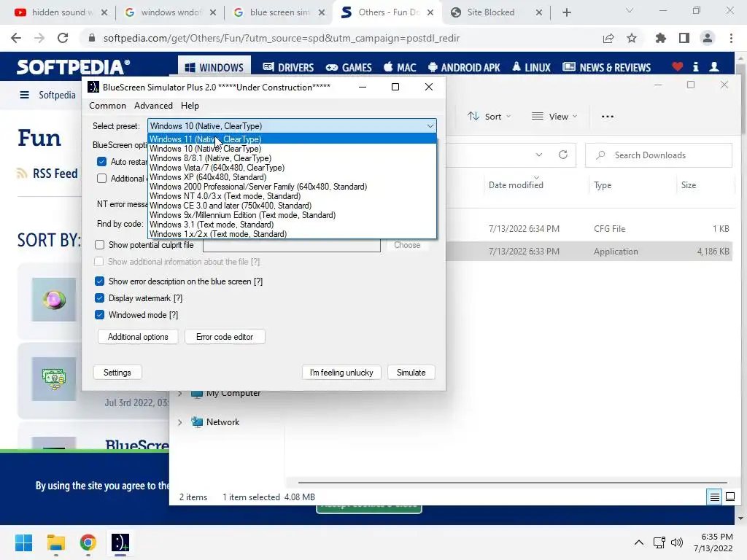Uncheck Show error description on the blue screen
This screenshot has height=560, width=747.
[x=99, y=281]
